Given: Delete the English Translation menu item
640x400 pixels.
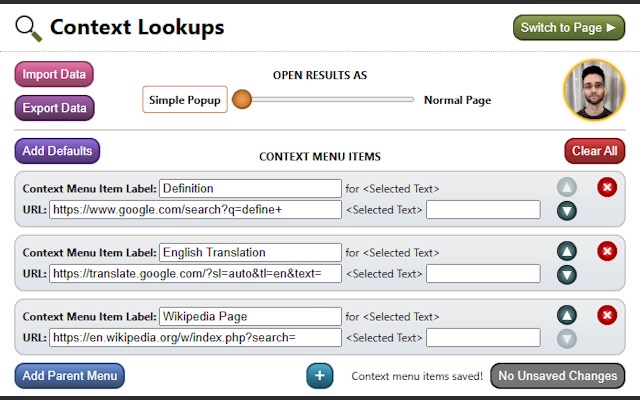Looking at the screenshot, I should tap(607, 251).
